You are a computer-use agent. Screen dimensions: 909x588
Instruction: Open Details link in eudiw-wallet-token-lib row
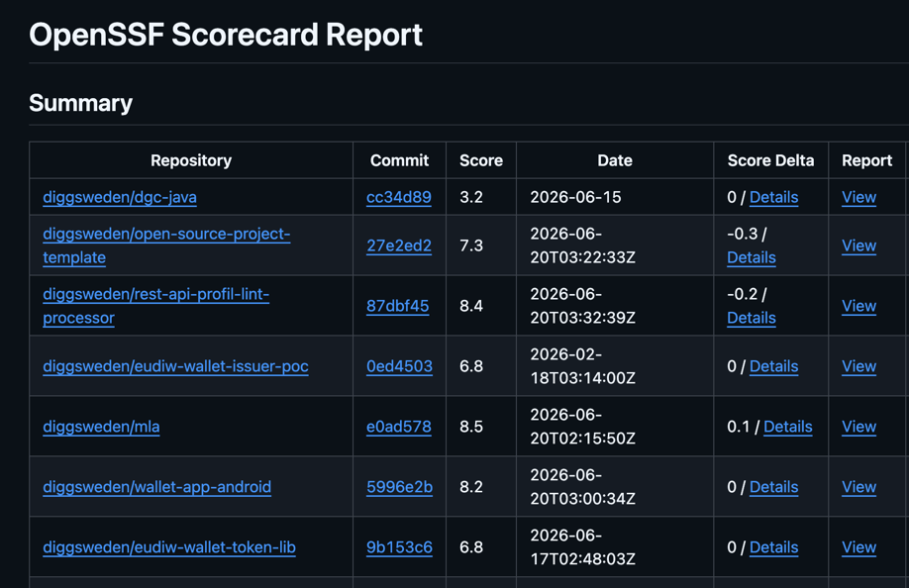[774, 546]
